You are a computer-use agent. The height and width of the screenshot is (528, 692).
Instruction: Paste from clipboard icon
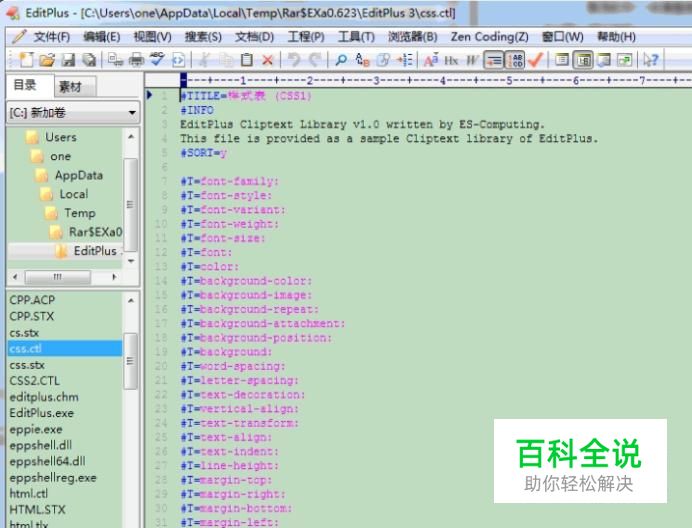247,60
